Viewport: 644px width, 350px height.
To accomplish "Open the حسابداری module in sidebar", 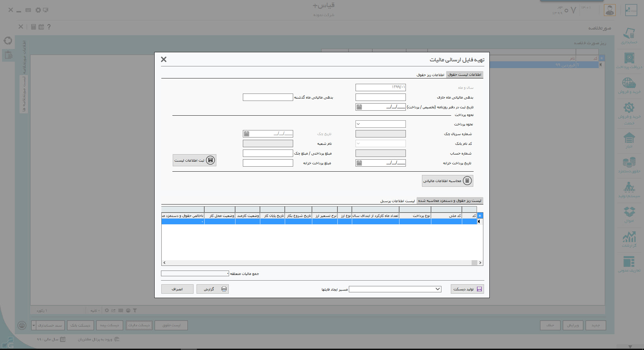I will pyautogui.click(x=629, y=36).
